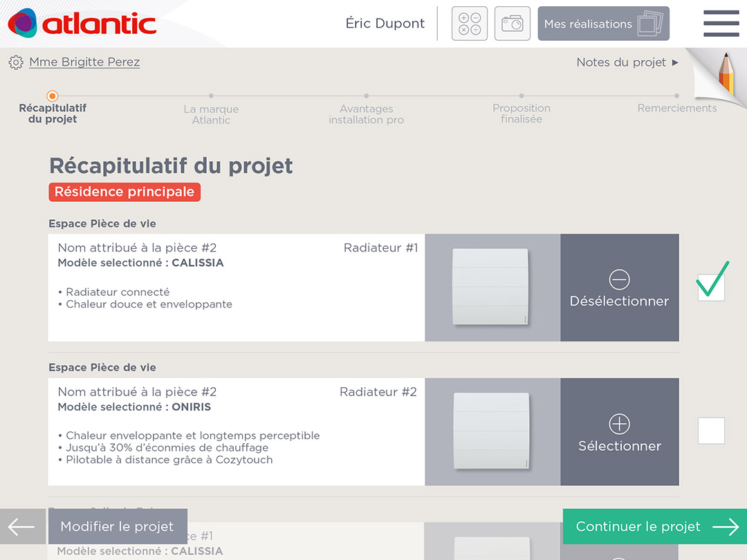This screenshot has width=747, height=560.
Task: Open Mes réalisations
Action: pos(604,24)
